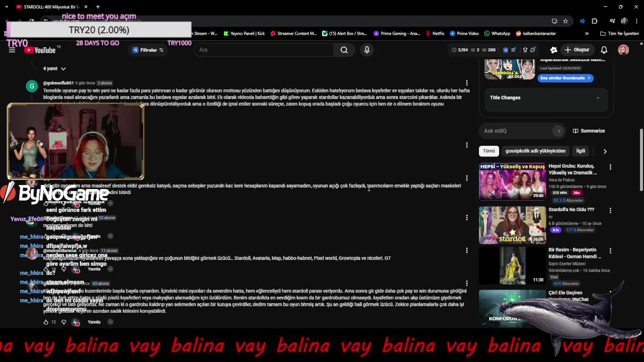Dislike the comment with 12 likes
644x362 pixels.
click(63, 322)
